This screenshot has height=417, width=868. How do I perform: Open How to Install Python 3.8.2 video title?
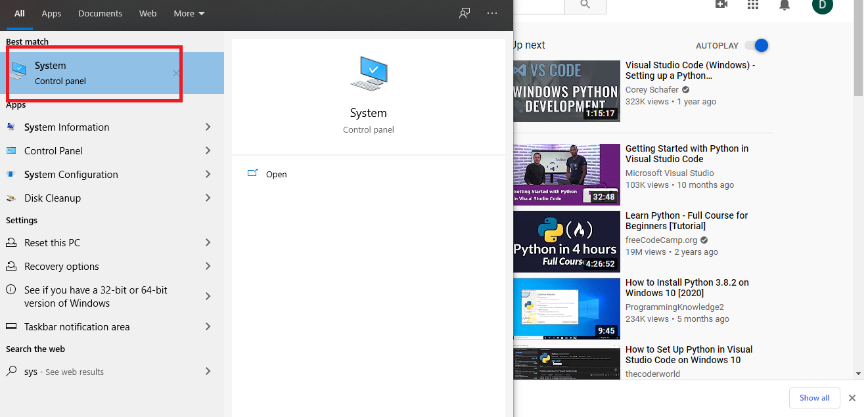tap(687, 288)
